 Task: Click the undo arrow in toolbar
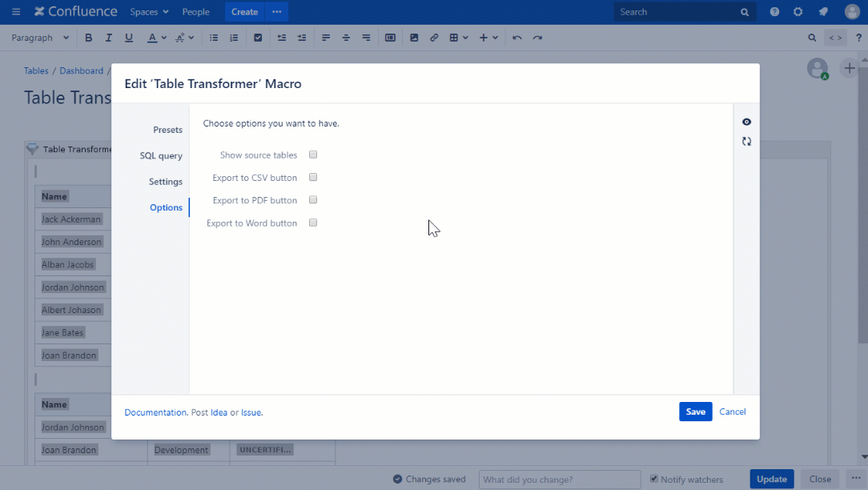tap(517, 38)
